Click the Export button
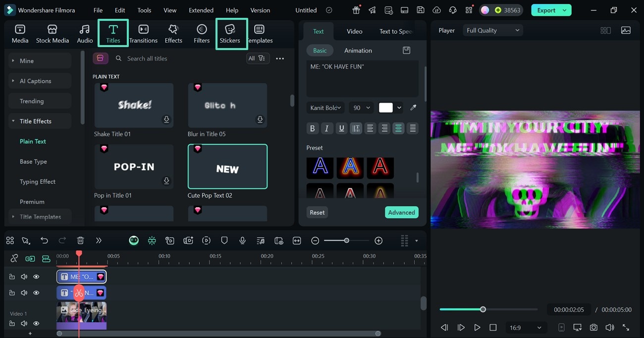The height and width of the screenshot is (338, 644). pos(551,10)
